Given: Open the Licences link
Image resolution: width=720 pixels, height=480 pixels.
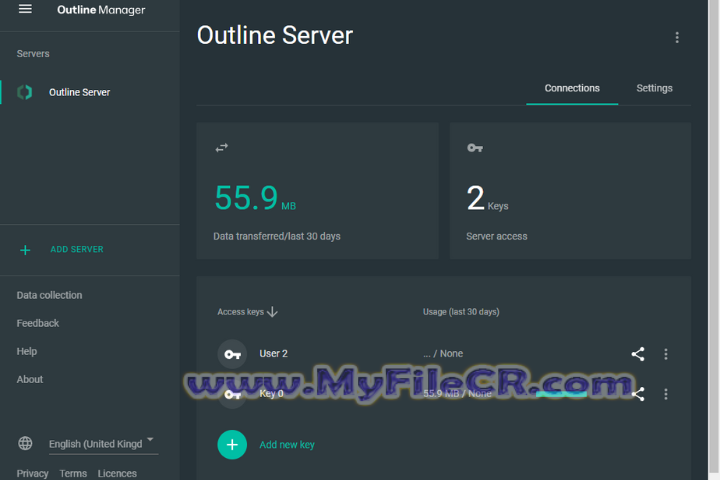Looking at the screenshot, I should coord(117,473).
